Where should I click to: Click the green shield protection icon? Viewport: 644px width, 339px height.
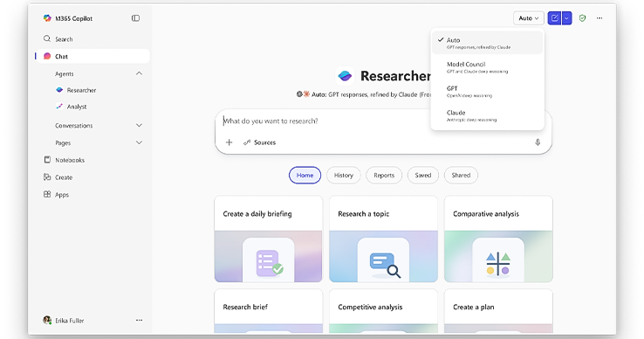pos(582,18)
